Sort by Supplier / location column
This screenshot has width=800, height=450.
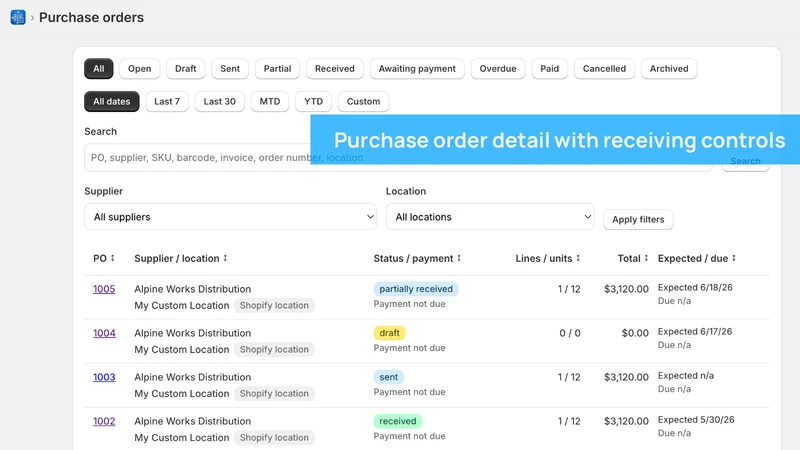pyautogui.click(x=181, y=258)
